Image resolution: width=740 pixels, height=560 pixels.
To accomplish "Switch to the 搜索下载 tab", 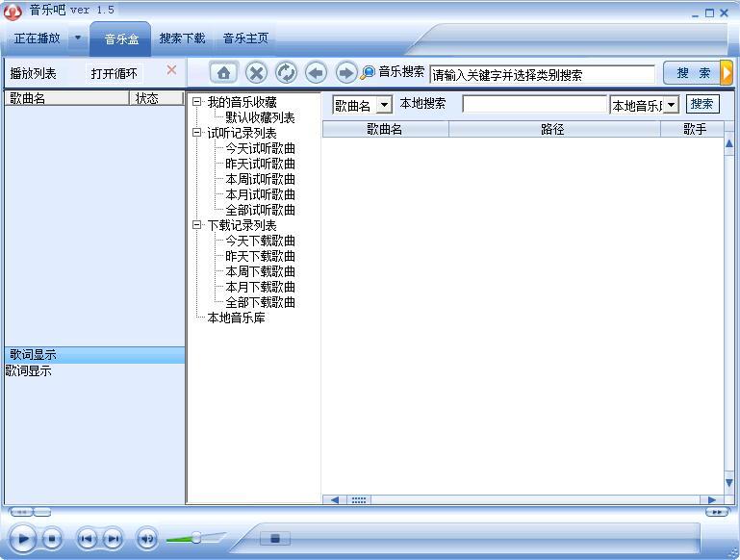I will (182, 38).
